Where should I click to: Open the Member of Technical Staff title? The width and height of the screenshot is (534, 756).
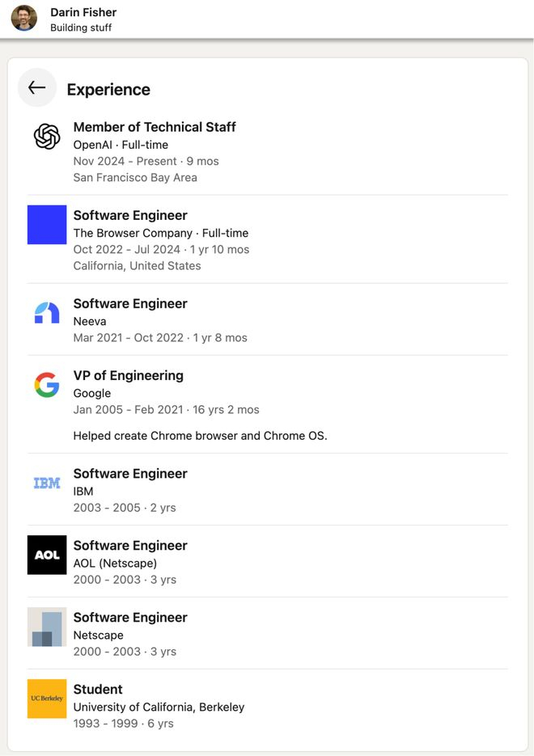point(155,127)
